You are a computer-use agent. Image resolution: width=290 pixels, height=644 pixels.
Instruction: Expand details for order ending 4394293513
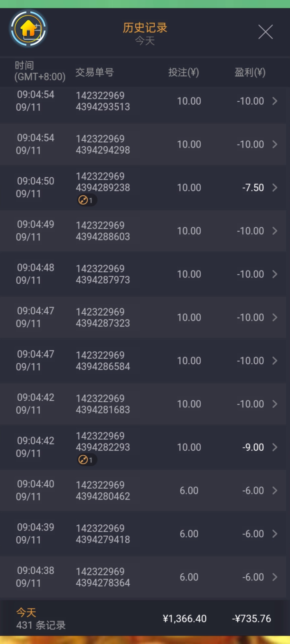coord(274,101)
